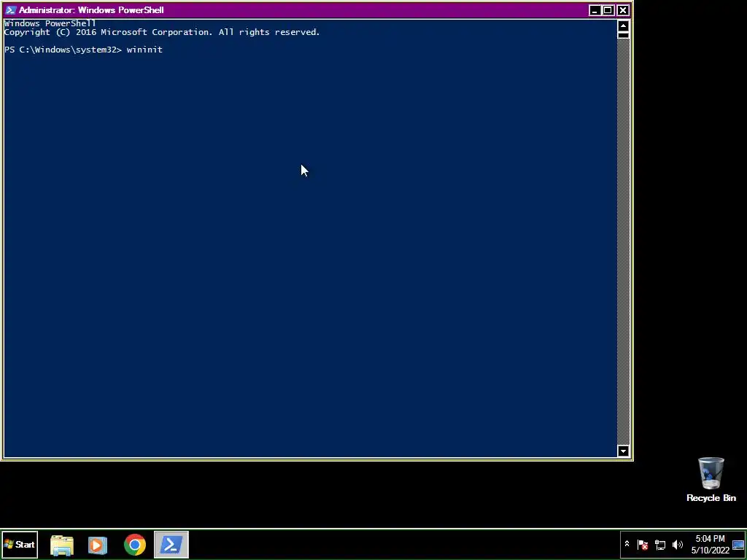
Task: Open the clock showing 5:04 PM
Action: pyautogui.click(x=711, y=544)
